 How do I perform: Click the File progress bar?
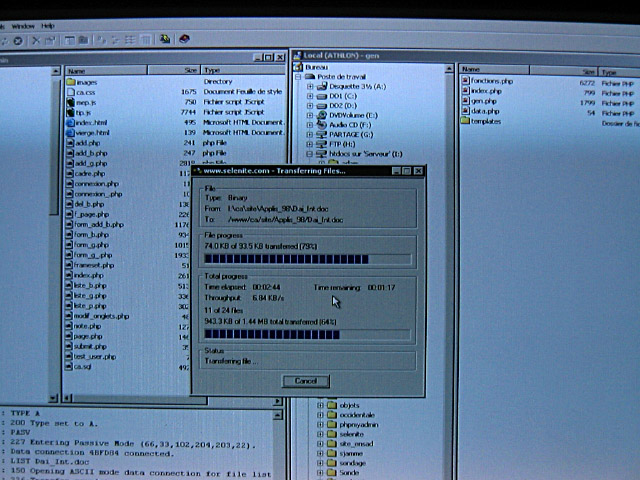pos(307,259)
